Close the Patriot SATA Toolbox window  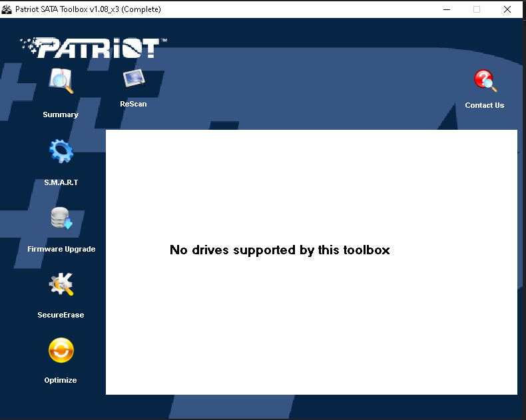tap(507, 9)
